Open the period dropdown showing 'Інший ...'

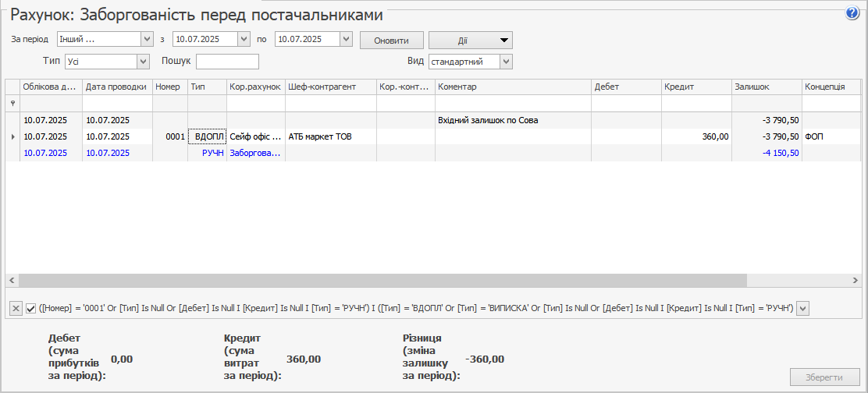click(147, 40)
